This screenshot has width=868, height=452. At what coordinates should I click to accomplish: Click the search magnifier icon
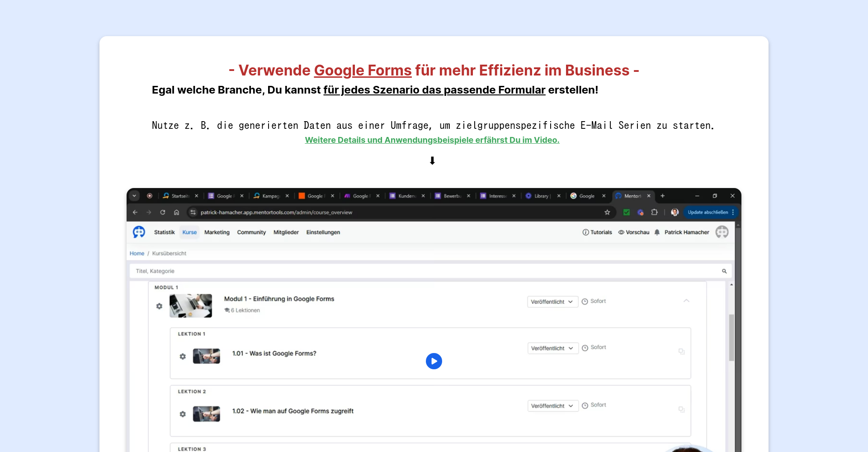point(724,271)
